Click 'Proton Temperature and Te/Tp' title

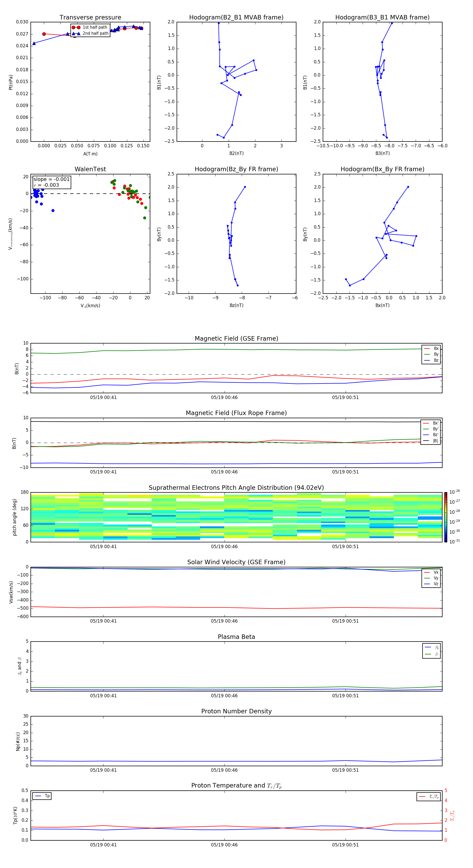coord(236,786)
